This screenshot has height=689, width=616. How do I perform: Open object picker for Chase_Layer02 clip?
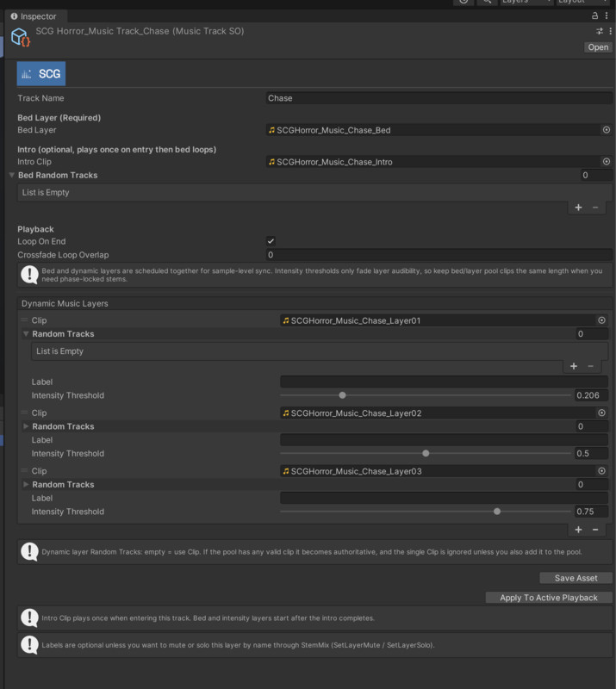[601, 413]
